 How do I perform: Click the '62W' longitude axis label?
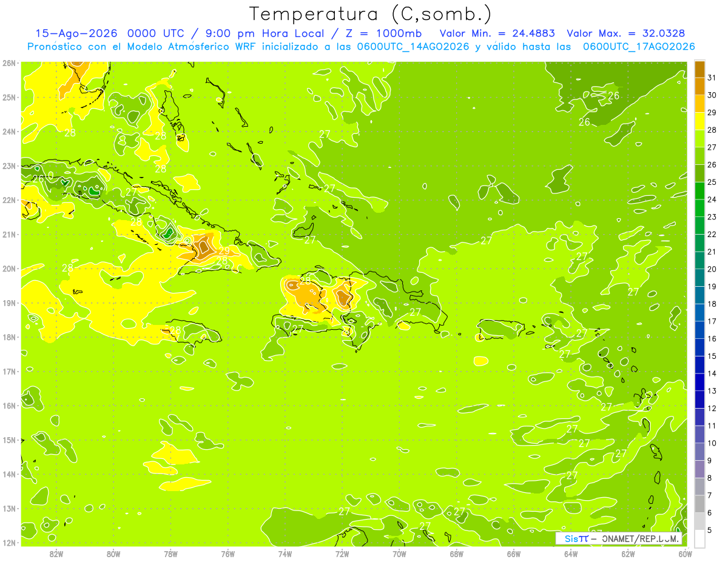(628, 554)
